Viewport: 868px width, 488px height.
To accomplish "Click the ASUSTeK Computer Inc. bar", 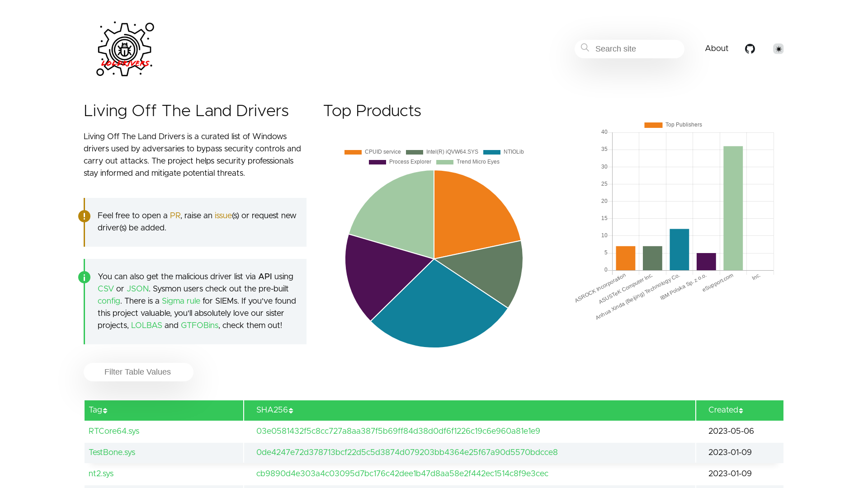I will point(652,258).
